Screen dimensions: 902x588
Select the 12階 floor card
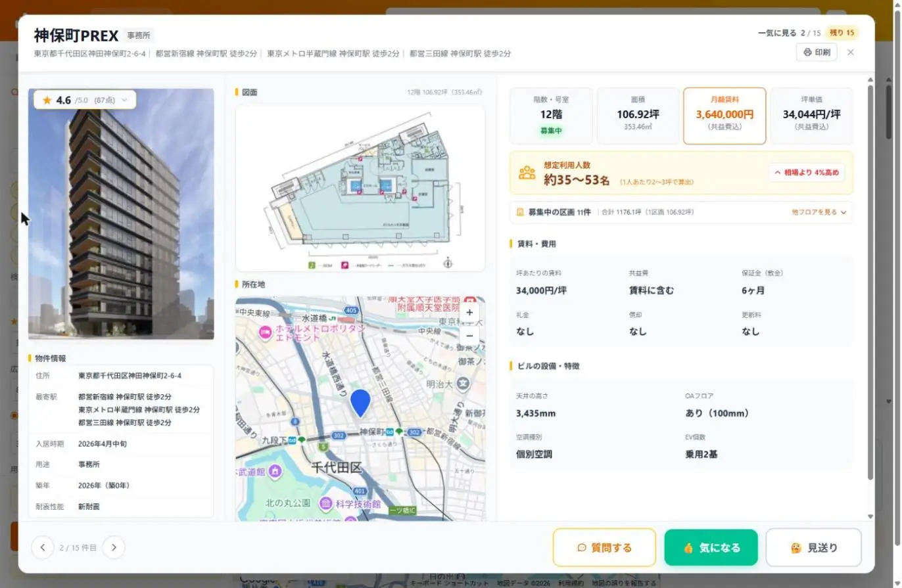click(551, 116)
